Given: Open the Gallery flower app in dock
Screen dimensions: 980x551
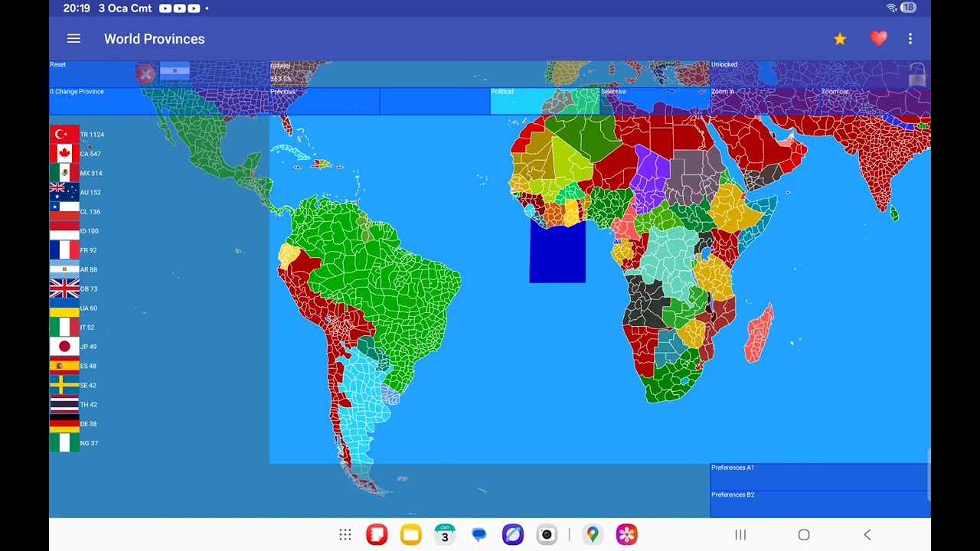Looking at the screenshot, I should pos(627,535).
